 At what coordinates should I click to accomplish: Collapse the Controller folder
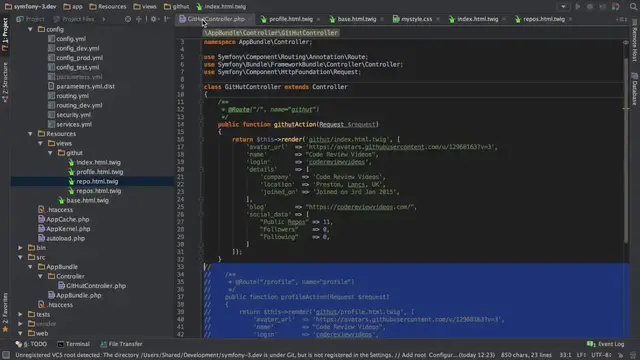pyautogui.click(x=40, y=276)
